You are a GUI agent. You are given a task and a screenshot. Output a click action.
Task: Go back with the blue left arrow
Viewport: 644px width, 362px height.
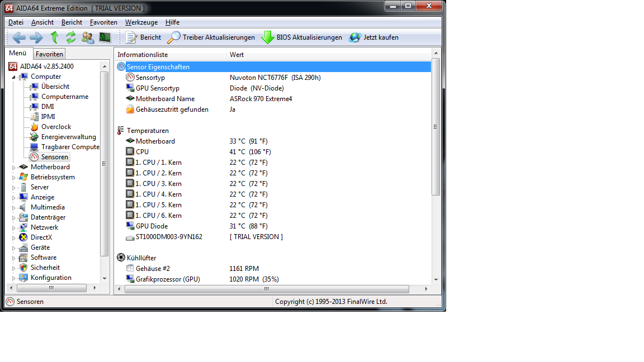pos(19,38)
